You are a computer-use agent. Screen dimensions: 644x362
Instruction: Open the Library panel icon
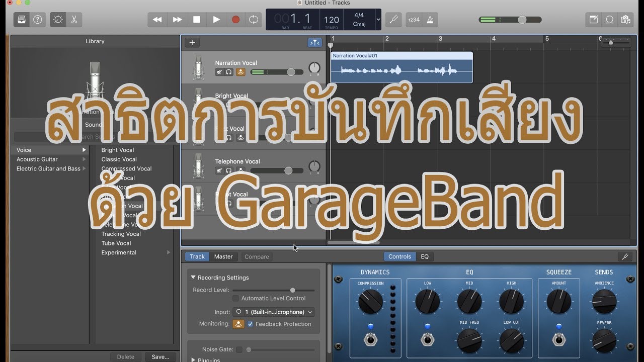tap(21, 20)
